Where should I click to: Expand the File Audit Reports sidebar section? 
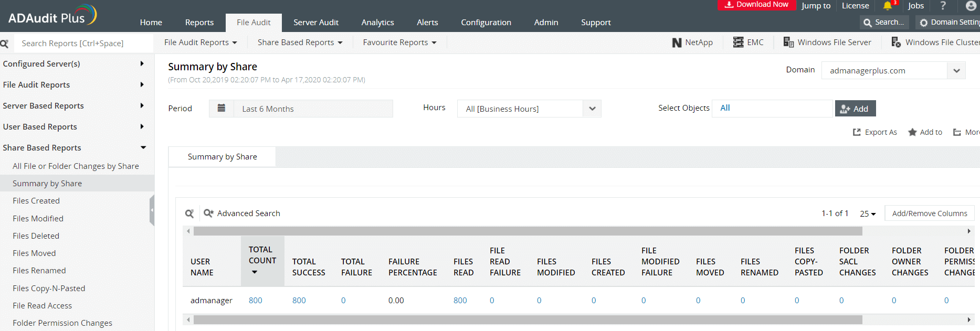pos(73,84)
